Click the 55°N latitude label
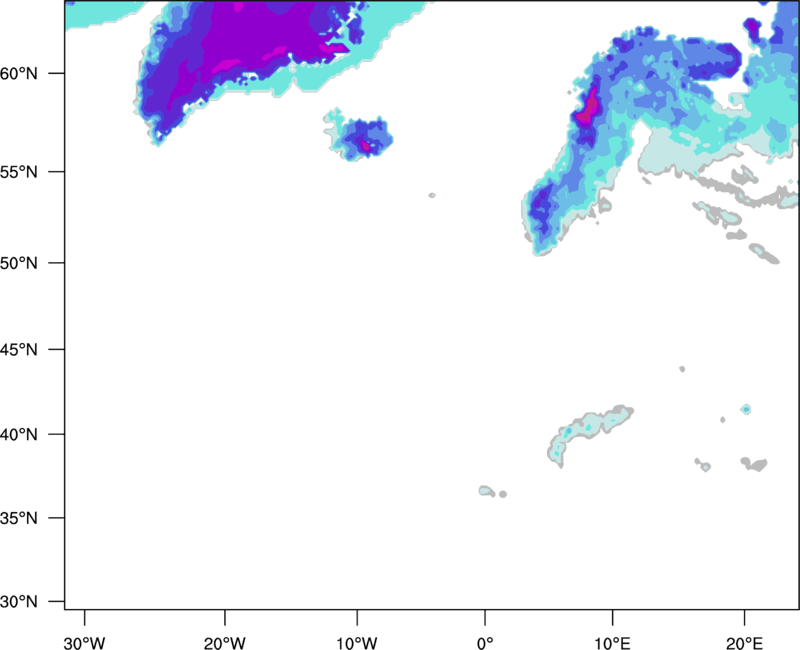Image resolution: width=800 pixels, height=650 pixels. click(x=19, y=172)
